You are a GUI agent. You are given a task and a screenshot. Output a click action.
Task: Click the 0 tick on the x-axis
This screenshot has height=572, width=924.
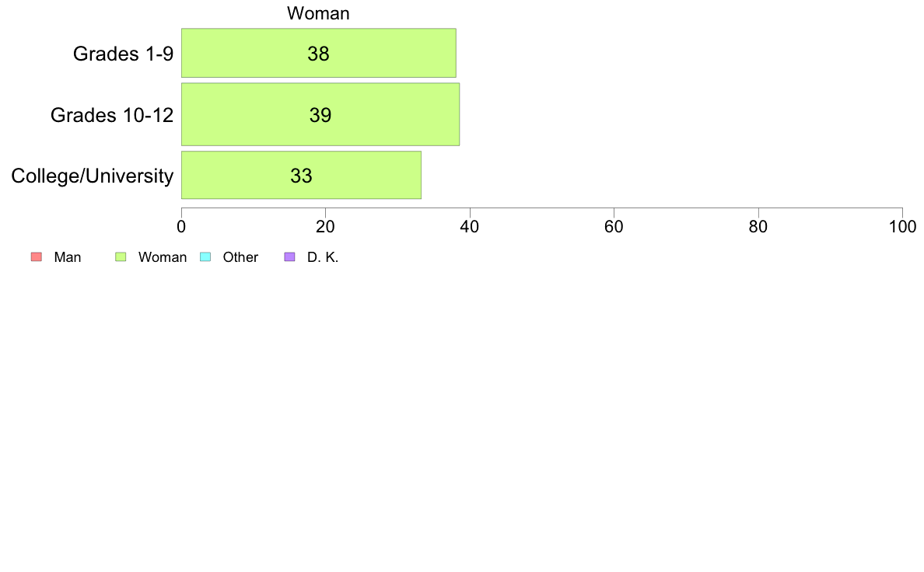click(181, 227)
